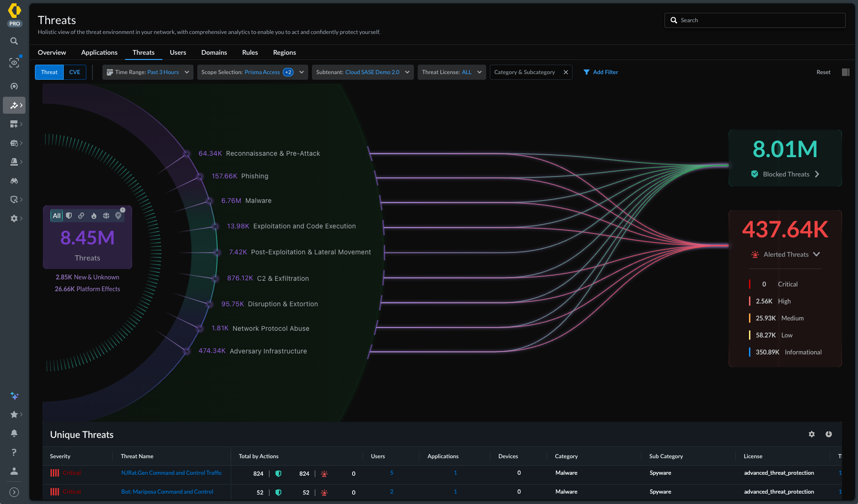Image resolution: width=858 pixels, height=504 pixels.
Task: Open NJRat.Gen Command and Control Traffic link
Action: click(171, 473)
